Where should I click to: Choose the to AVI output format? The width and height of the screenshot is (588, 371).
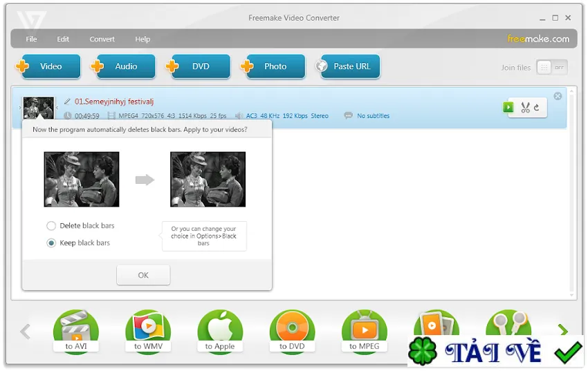click(76, 332)
